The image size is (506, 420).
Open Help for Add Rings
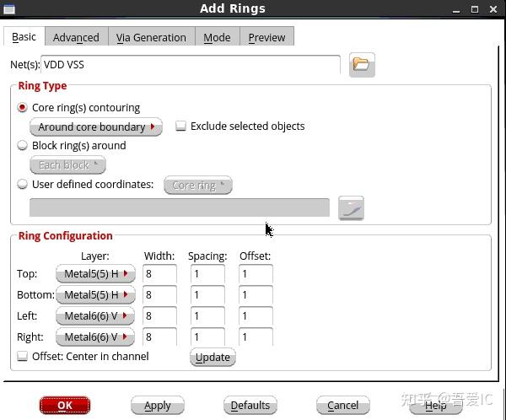pyautogui.click(x=436, y=405)
